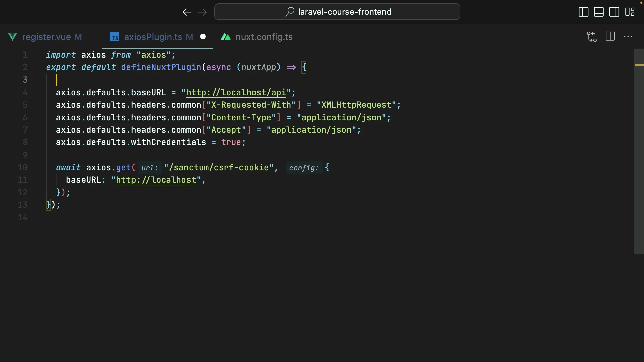Open the laravel-course-frontend search box
644x362 pixels.
337,12
